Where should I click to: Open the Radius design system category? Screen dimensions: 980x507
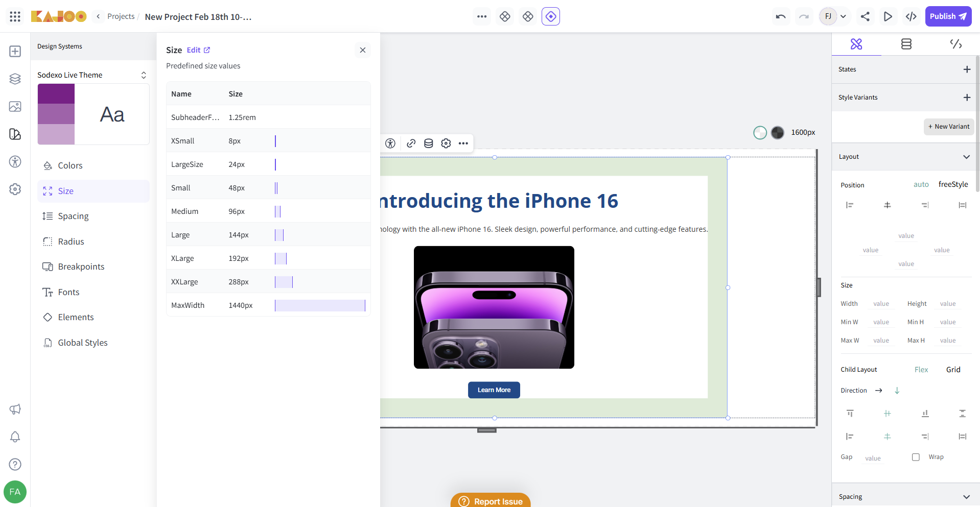[94, 242]
